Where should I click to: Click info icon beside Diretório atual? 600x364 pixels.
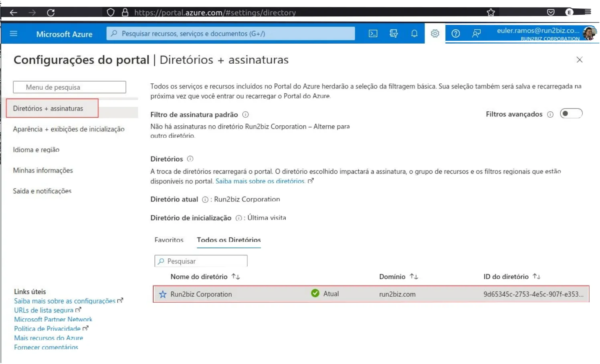click(x=205, y=199)
